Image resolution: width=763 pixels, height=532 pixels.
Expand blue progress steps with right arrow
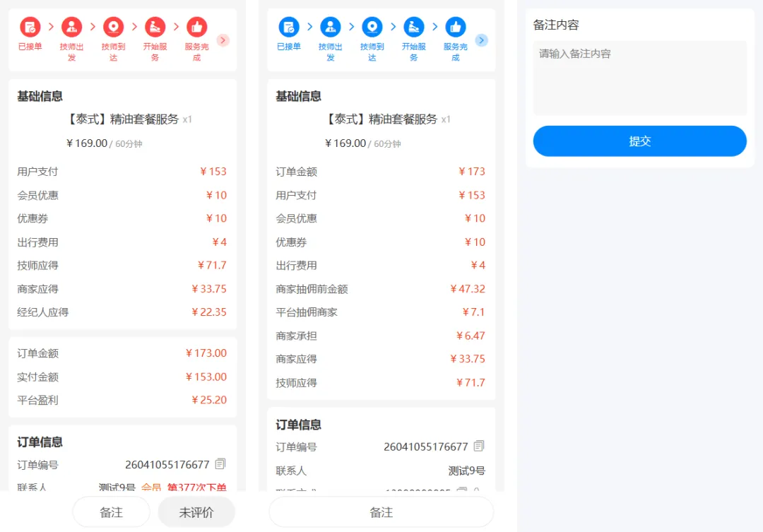click(x=482, y=40)
